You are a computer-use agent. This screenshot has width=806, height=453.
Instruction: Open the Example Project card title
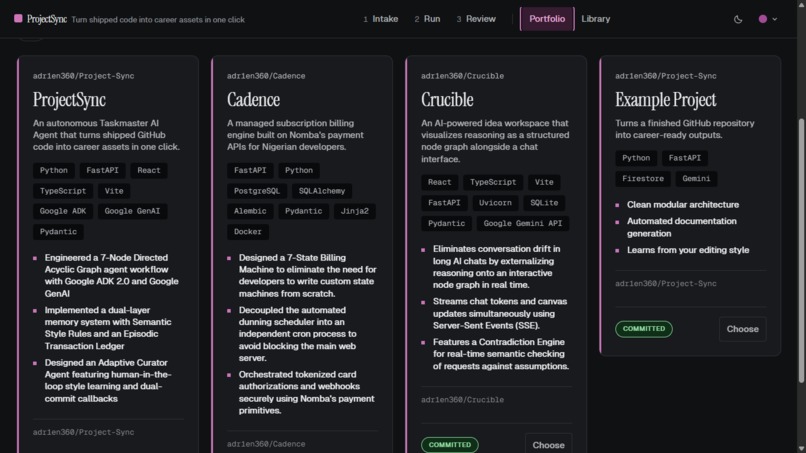coord(666,100)
